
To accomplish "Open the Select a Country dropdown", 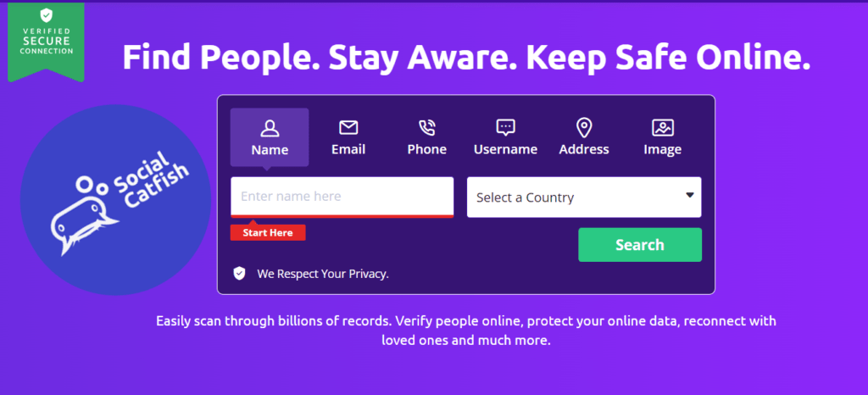I will [584, 197].
